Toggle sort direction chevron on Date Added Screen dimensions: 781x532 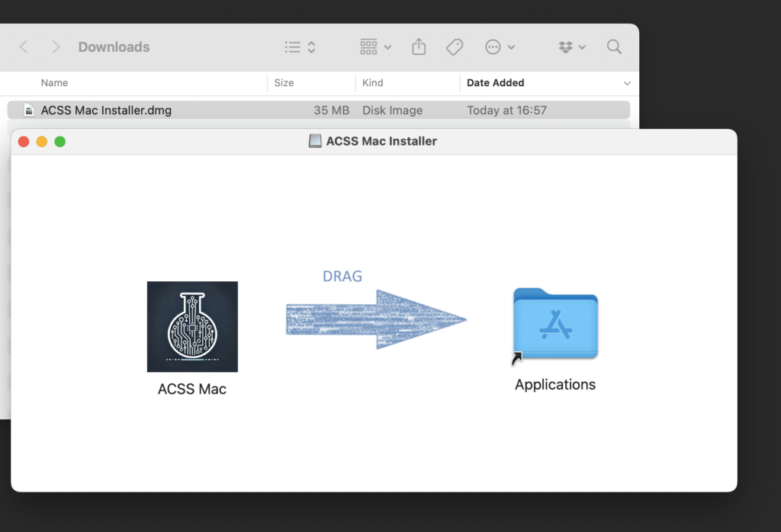(x=627, y=83)
